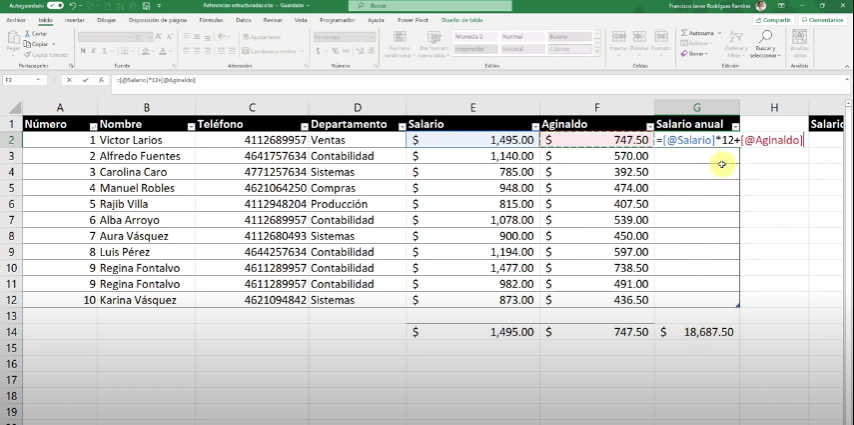
Task: Open Buscar y seleccionar magnifier icon
Action: pos(765,37)
